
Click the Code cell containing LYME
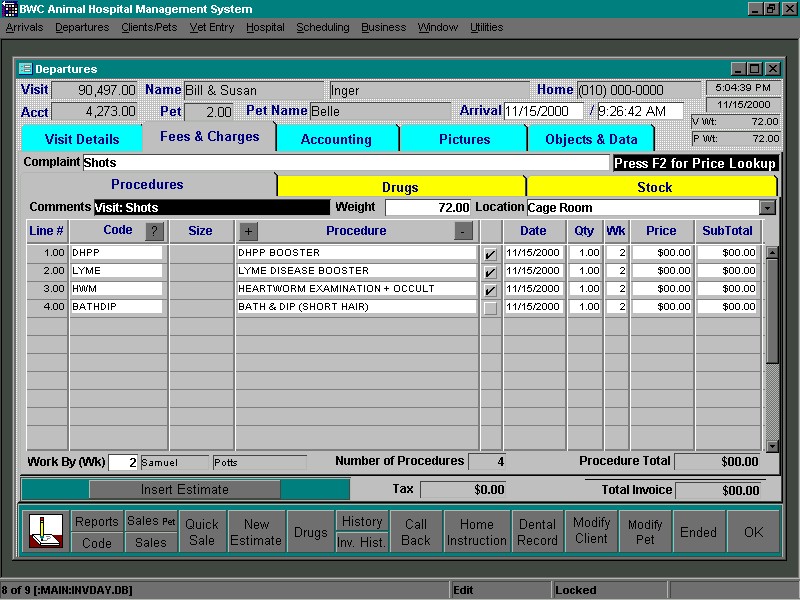[116, 271]
